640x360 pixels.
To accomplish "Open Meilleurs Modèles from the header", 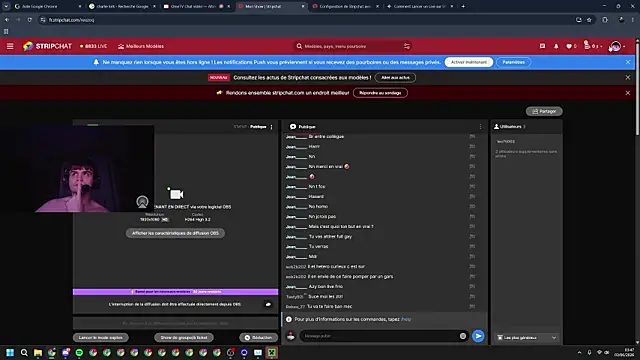I will coord(141,46).
